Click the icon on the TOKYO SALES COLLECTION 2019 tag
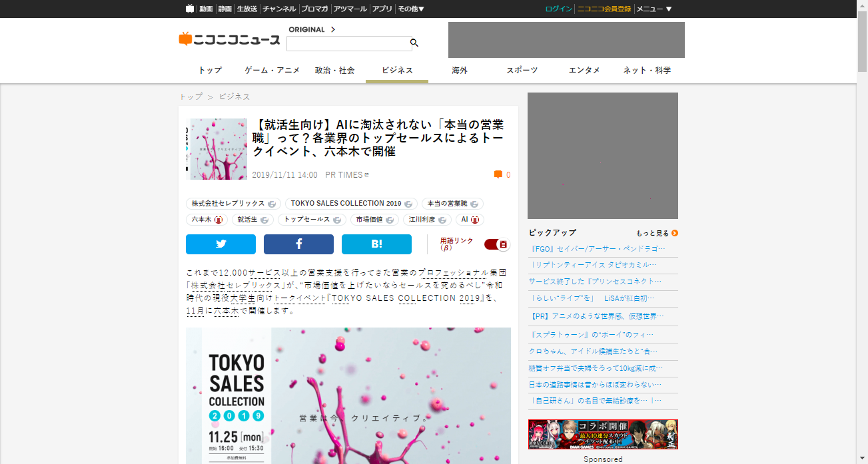Screen dimensions: 868x464 coord(408,204)
